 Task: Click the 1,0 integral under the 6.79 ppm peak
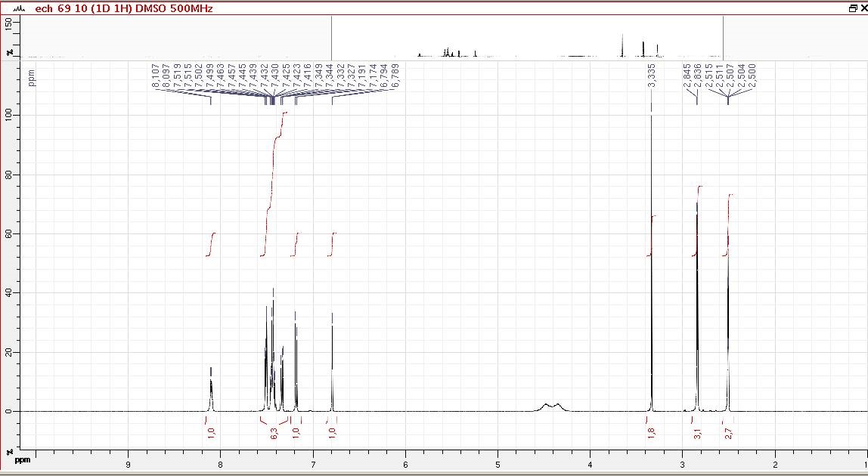[332, 432]
